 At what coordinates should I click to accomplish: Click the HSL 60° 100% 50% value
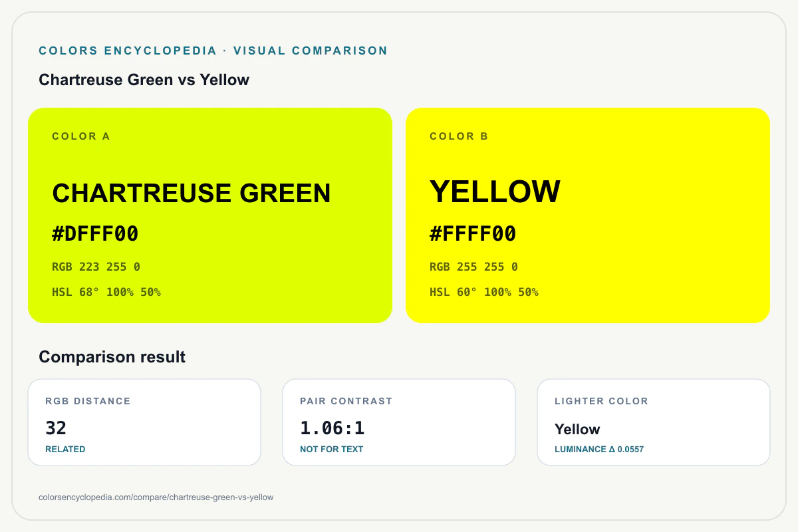484,292
